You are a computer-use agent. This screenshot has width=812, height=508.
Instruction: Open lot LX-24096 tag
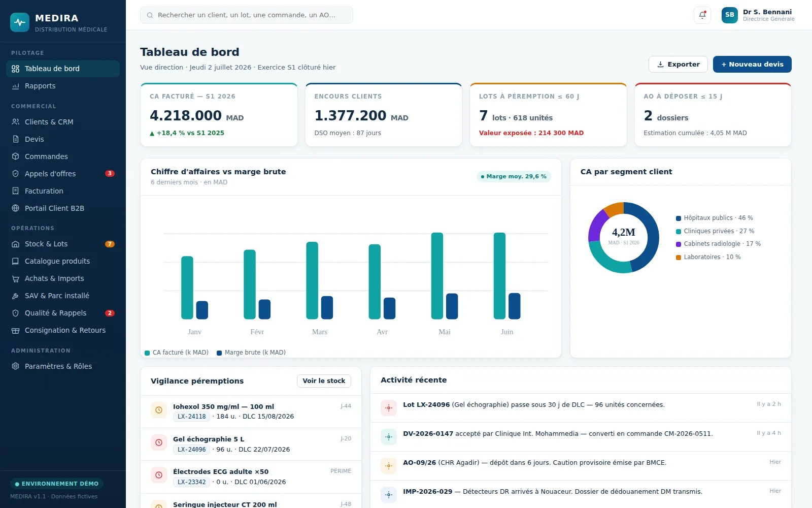coord(191,450)
